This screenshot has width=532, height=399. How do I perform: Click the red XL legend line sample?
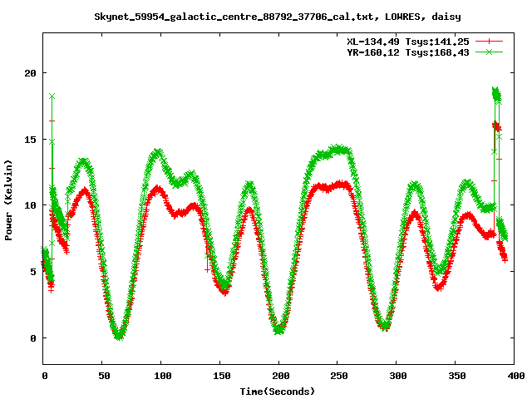tap(489, 42)
